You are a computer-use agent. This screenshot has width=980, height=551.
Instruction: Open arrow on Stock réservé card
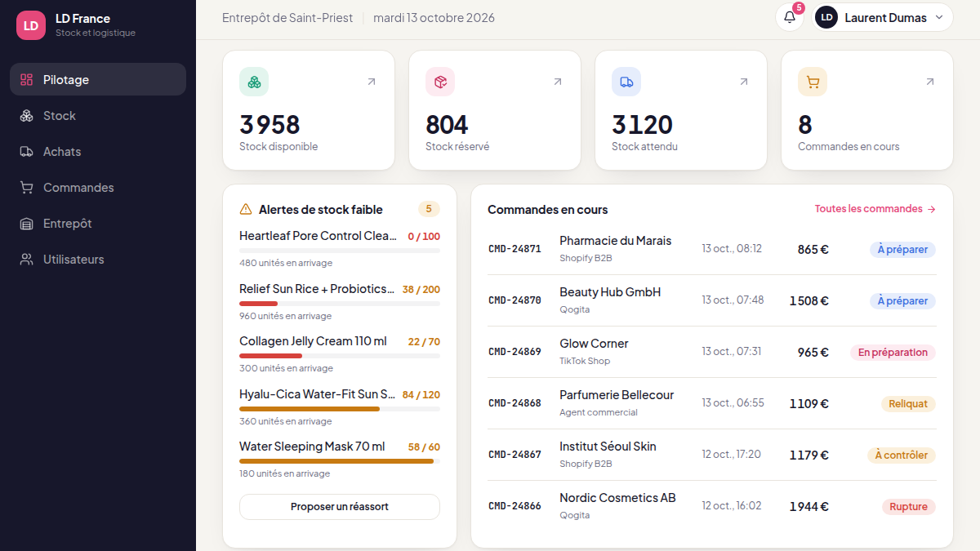pos(558,82)
